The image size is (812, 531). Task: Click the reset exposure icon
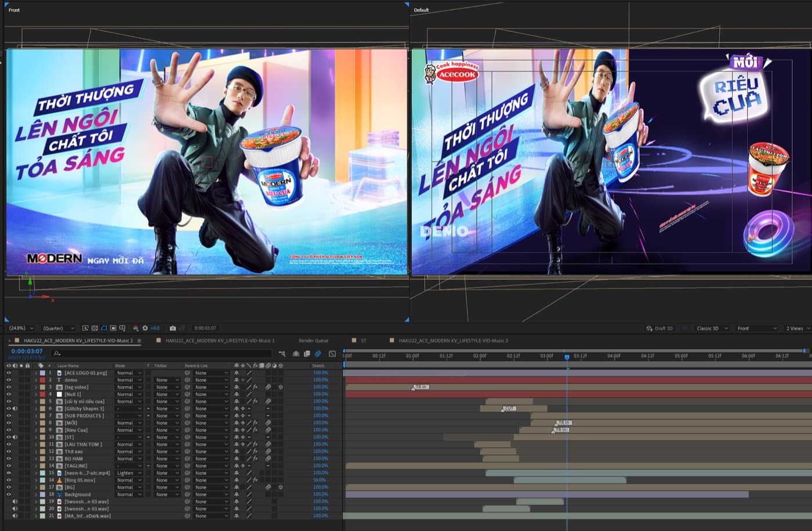145,328
